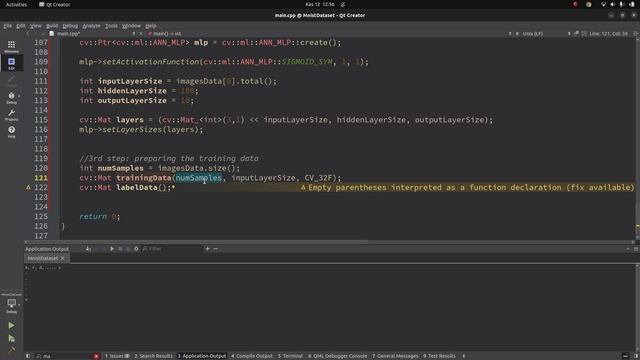The image size is (640, 360).
Task: Minimize the Application Output pane
Action: click(628, 249)
